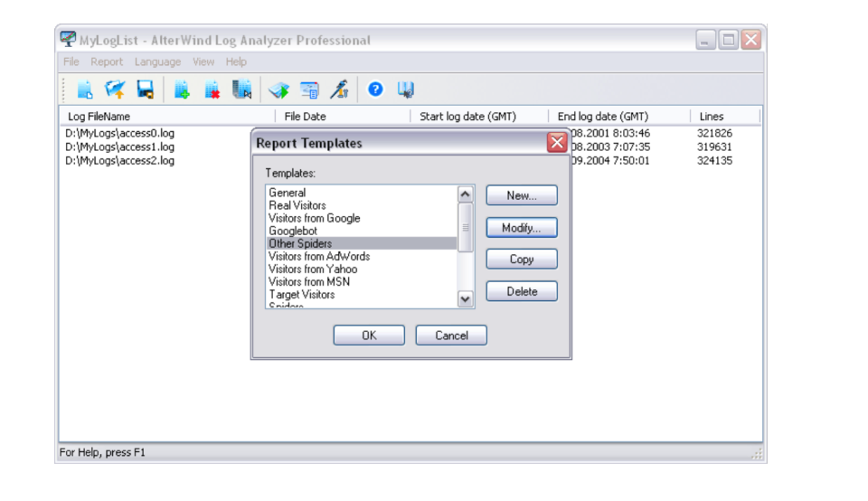Select the Visitors from Google template
This screenshot has height=501, width=868.
point(362,218)
